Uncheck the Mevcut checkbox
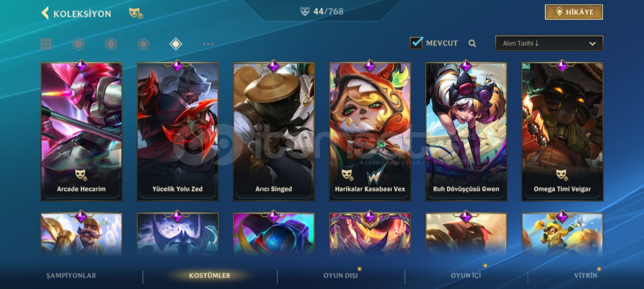The width and height of the screenshot is (644, 289). tap(416, 43)
